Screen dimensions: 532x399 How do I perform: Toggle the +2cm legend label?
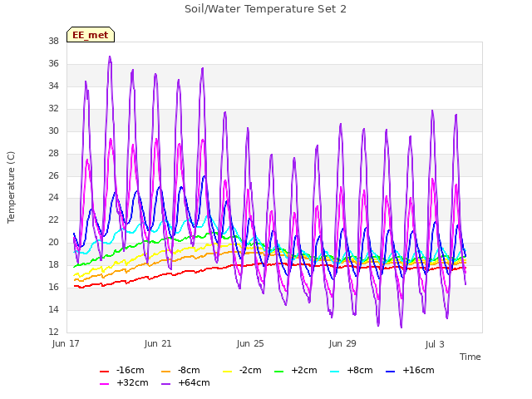(x=304, y=370)
